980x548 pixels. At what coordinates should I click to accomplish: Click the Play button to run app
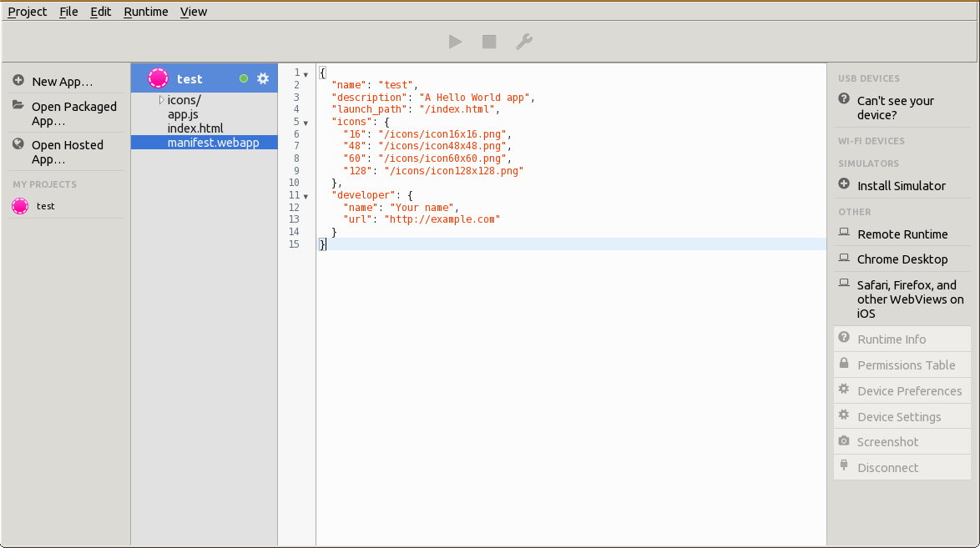(455, 42)
